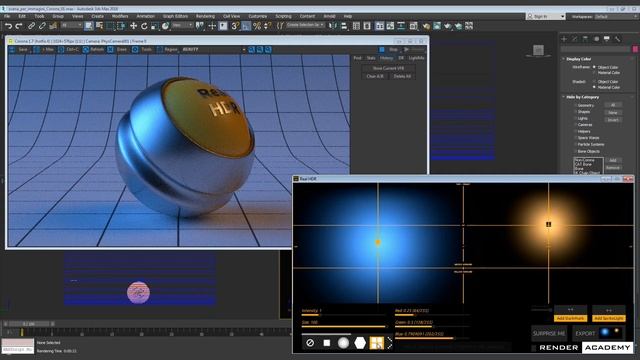Open the File menu
640x360 pixels.
[7, 16]
